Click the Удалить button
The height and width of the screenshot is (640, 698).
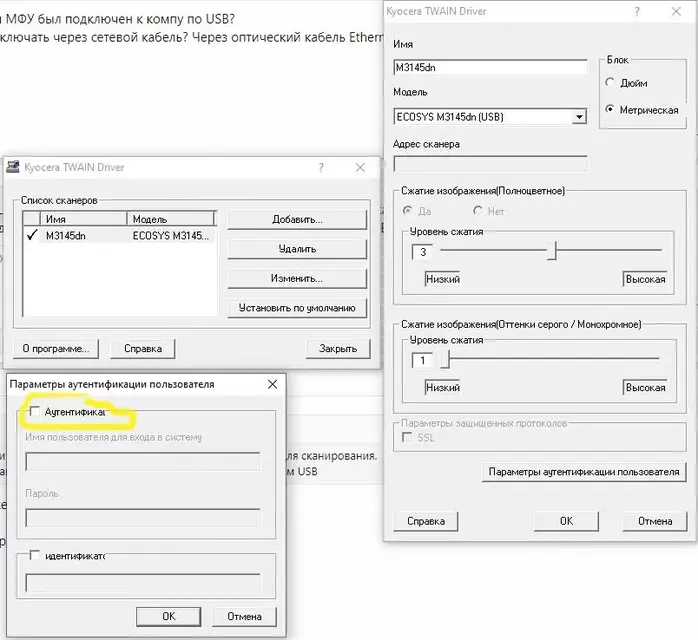297,249
